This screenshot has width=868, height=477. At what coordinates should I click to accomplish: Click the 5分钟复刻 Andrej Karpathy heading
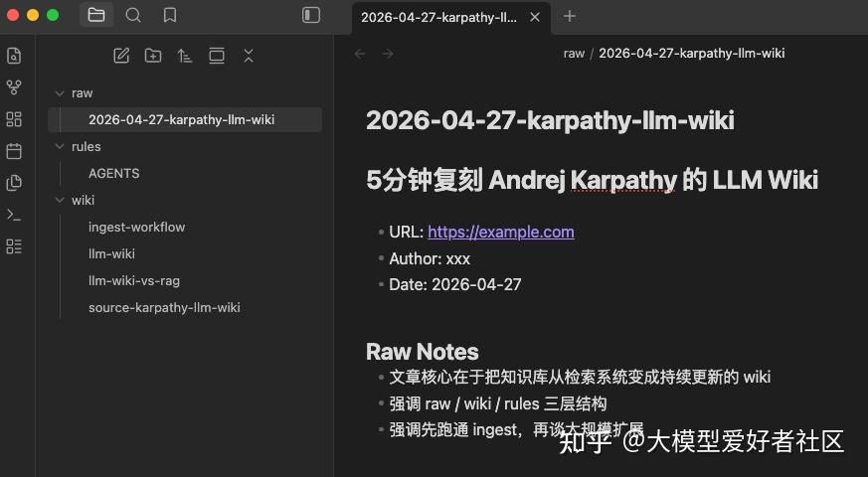(x=593, y=180)
